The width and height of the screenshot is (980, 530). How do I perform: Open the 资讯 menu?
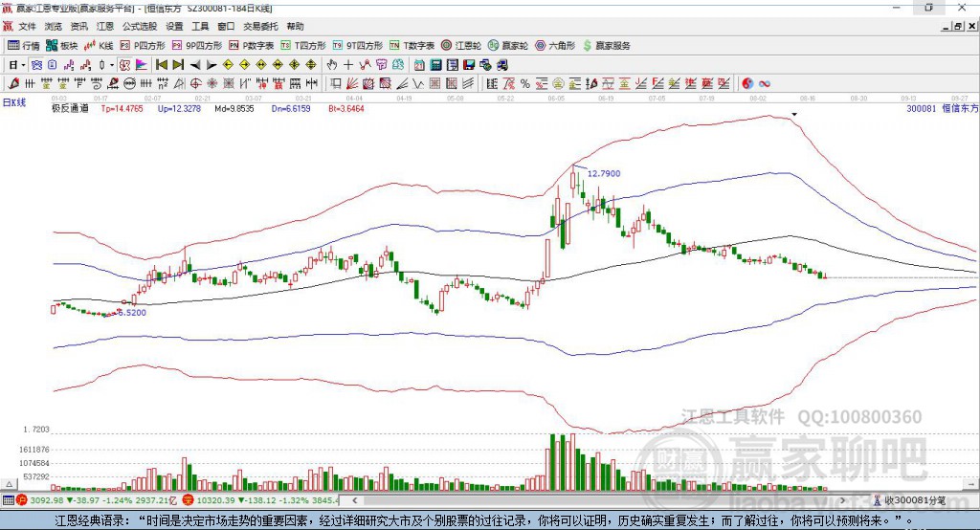(78, 26)
